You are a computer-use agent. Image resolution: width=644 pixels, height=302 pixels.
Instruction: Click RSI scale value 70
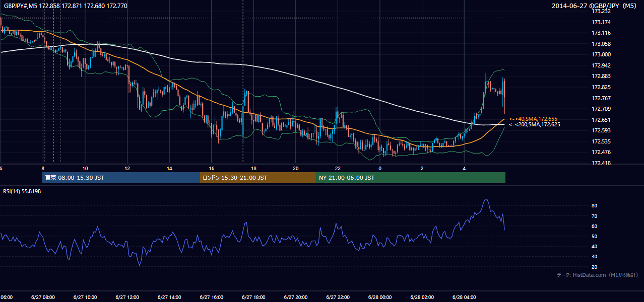pyautogui.click(x=595, y=216)
